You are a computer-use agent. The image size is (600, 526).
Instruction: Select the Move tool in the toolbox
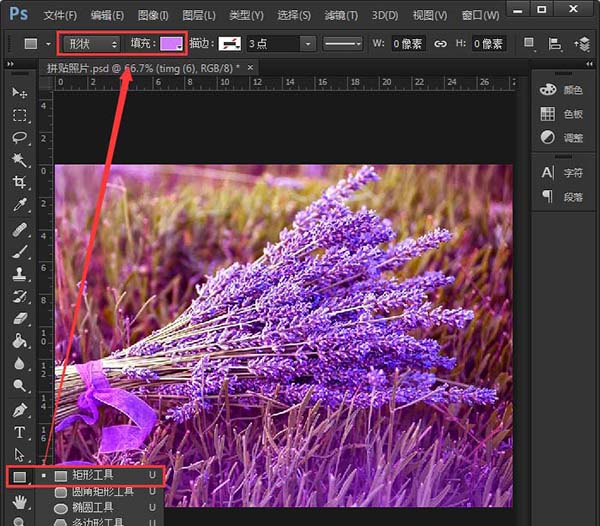click(19, 93)
